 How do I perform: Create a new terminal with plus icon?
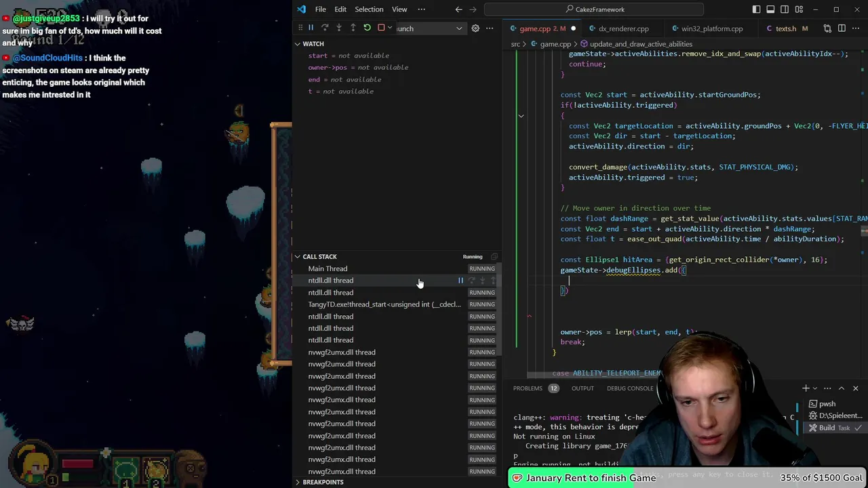pos(806,388)
